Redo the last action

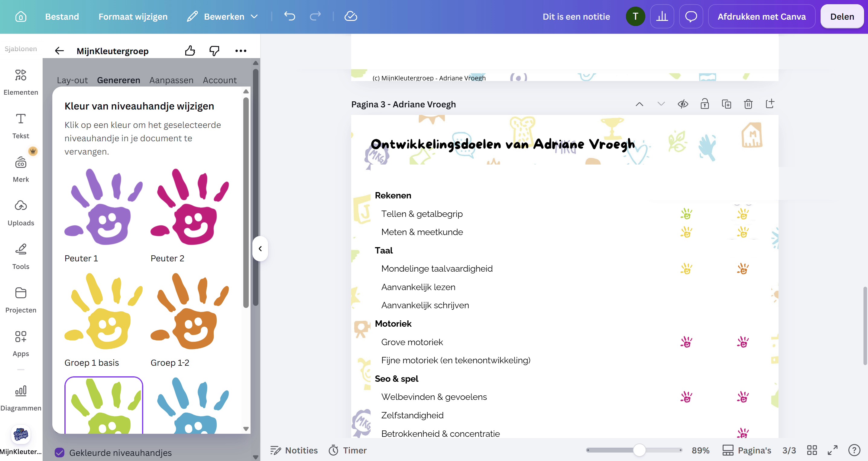(316, 16)
